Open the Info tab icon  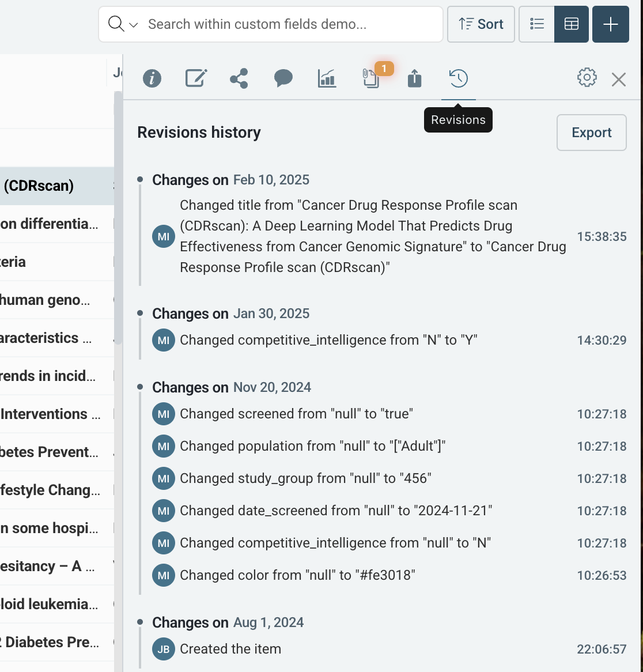[152, 78]
